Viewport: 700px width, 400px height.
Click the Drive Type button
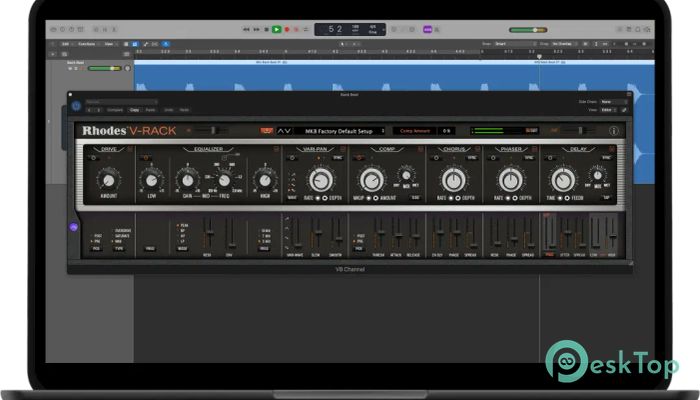(x=119, y=249)
